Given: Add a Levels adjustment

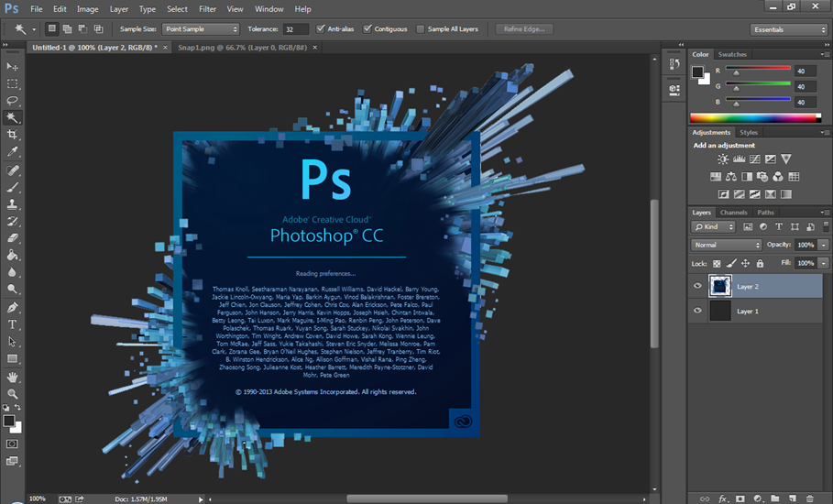Looking at the screenshot, I should tap(739, 159).
